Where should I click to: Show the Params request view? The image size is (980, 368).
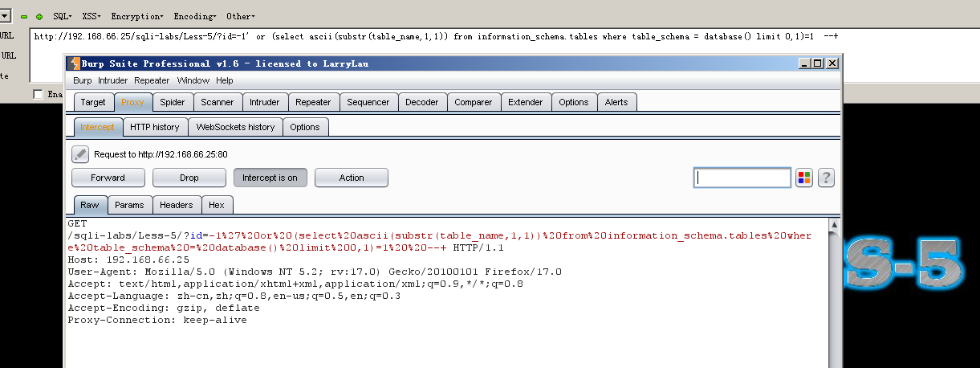pyautogui.click(x=129, y=205)
